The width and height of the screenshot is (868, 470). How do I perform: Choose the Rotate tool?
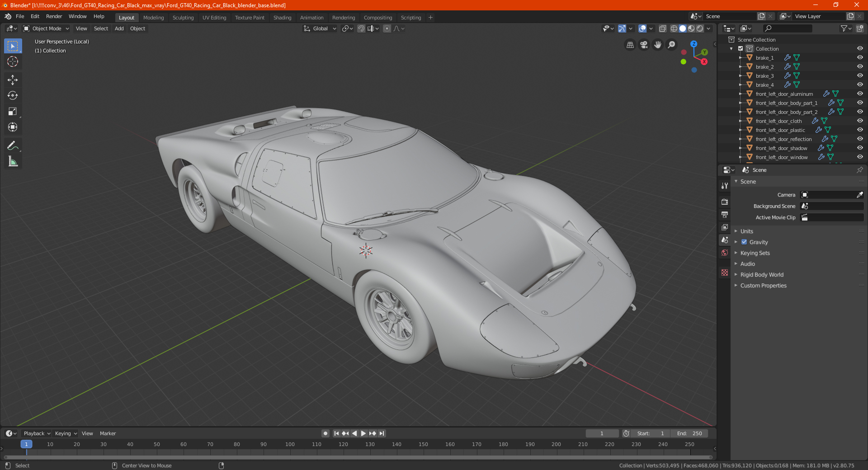coord(13,95)
